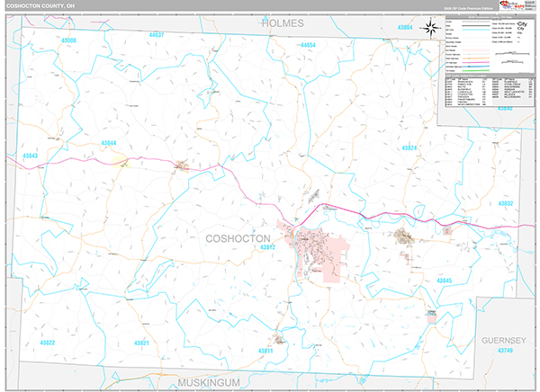This screenshot has height=392, width=540.
Task: Select ZIP code label 44637
Action: [x=157, y=35]
